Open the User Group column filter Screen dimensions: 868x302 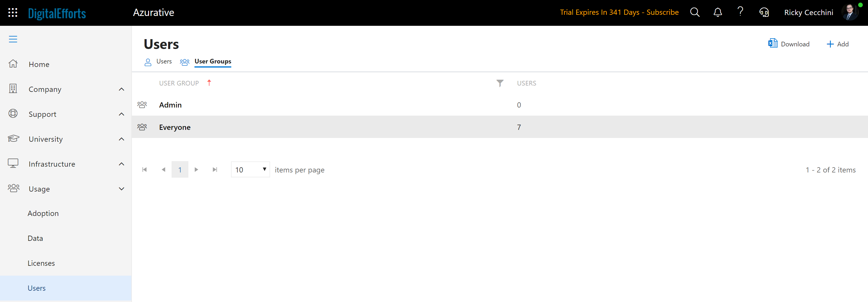[500, 83]
